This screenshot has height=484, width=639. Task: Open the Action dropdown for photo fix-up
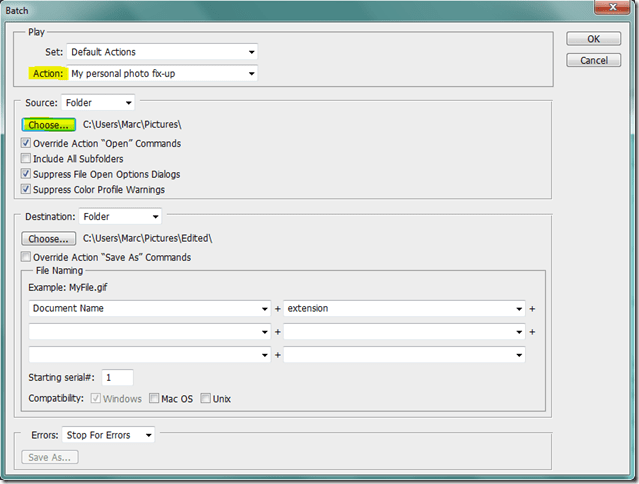pos(163,73)
